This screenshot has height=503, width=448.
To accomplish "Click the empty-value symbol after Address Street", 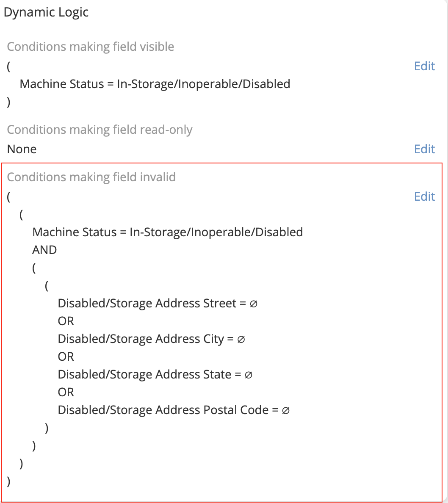I will [x=254, y=304].
